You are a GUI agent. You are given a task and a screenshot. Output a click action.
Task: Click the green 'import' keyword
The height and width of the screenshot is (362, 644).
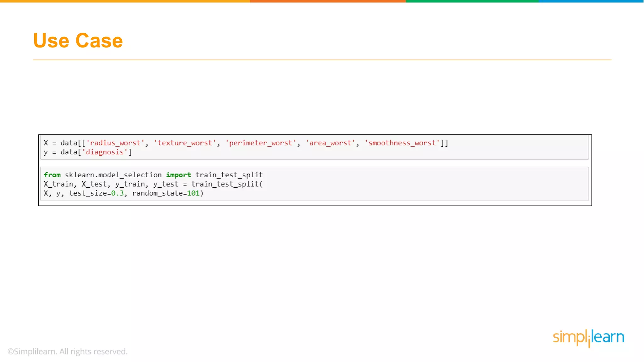pyautogui.click(x=179, y=175)
